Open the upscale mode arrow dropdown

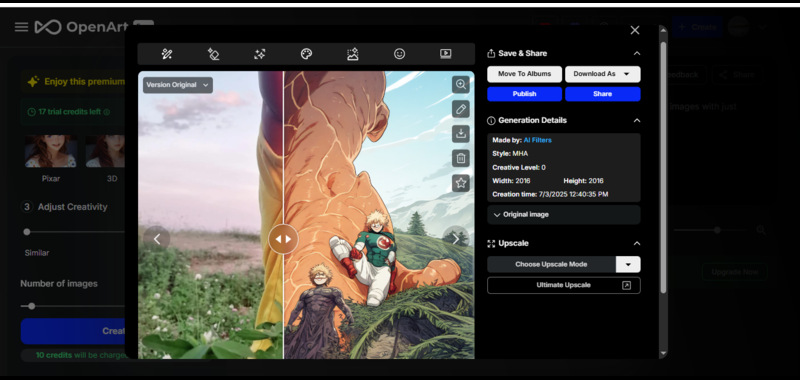click(x=628, y=265)
